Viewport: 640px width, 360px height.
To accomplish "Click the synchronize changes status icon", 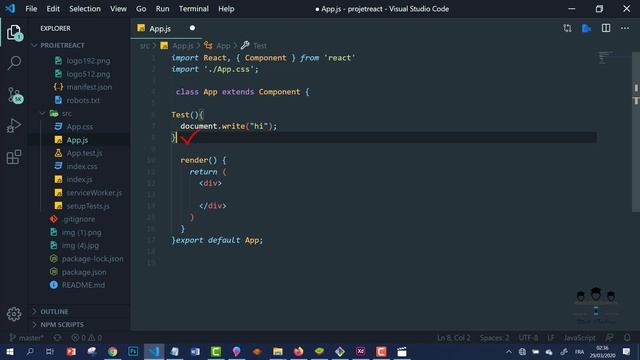I will pos(58,338).
